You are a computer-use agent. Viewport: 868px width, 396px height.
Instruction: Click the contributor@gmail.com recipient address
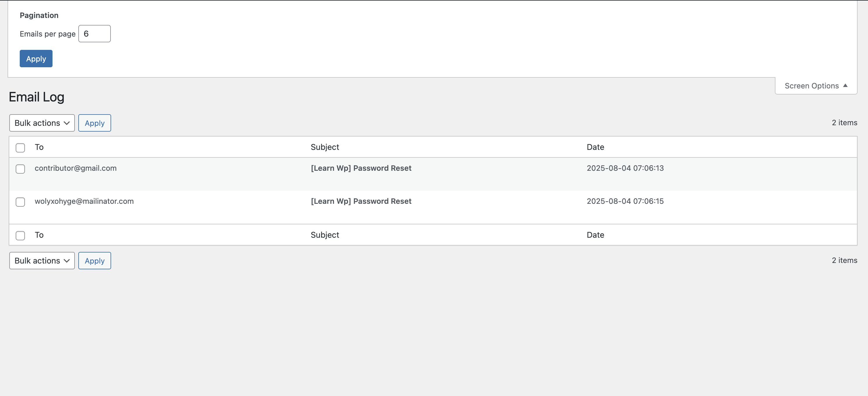75,168
